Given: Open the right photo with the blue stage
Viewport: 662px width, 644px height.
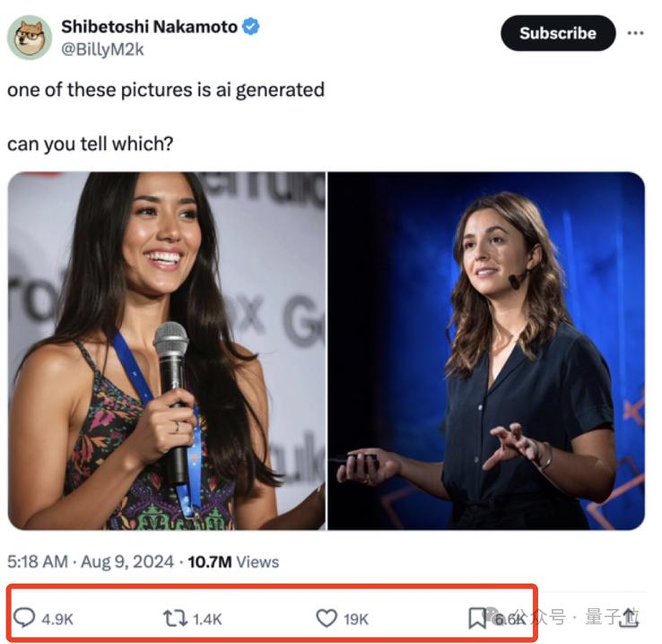Looking at the screenshot, I should [486, 351].
